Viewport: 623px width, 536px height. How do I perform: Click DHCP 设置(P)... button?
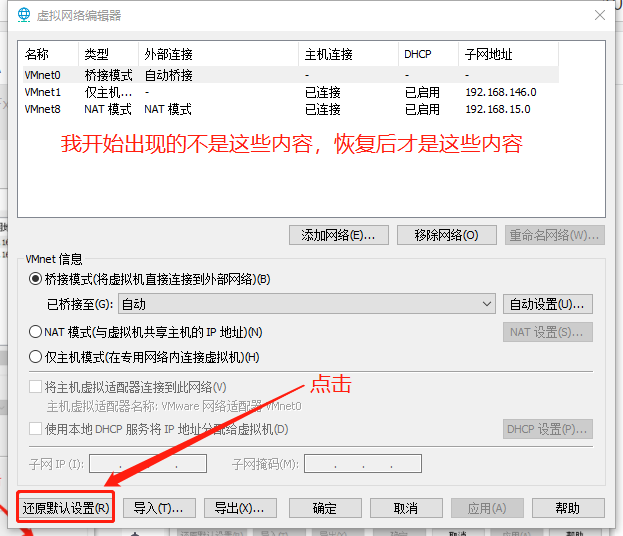coord(548,429)
